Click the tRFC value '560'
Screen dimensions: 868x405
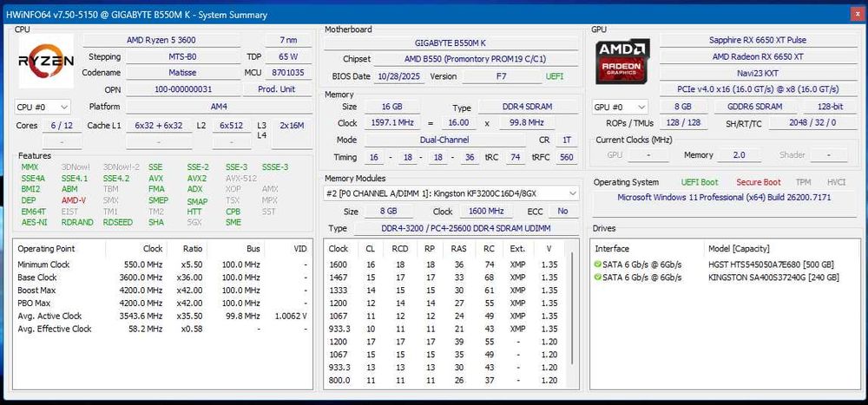[567, 157]
